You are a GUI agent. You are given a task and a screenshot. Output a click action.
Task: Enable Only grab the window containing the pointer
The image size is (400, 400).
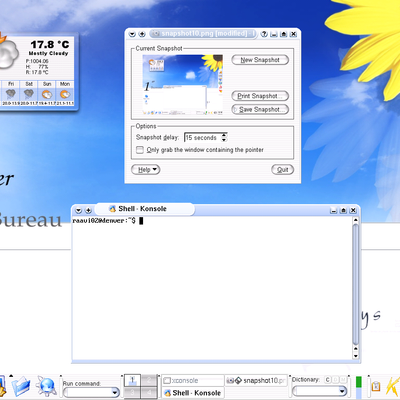(x=140, y=150)
